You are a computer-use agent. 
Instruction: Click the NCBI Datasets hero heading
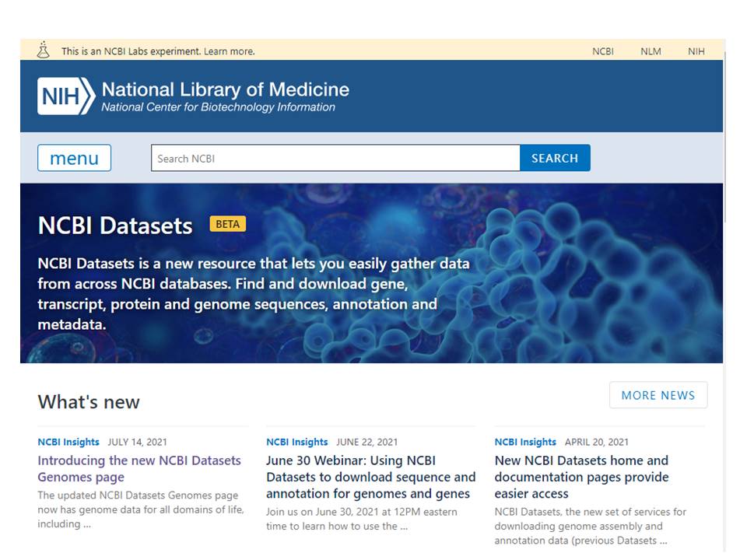coord(115,226)
